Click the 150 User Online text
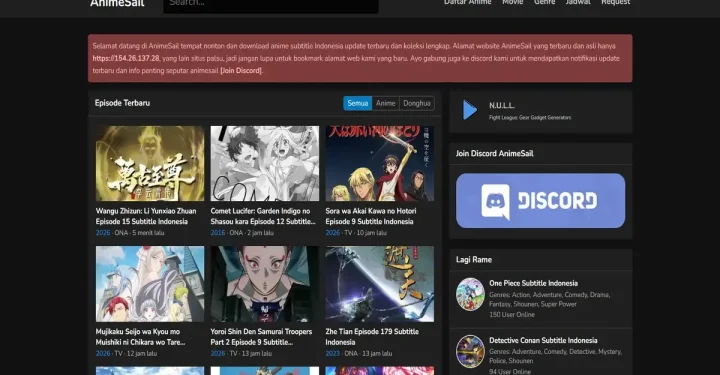The height and width of the screenshot is (375, 720). (x=512, y=314)
